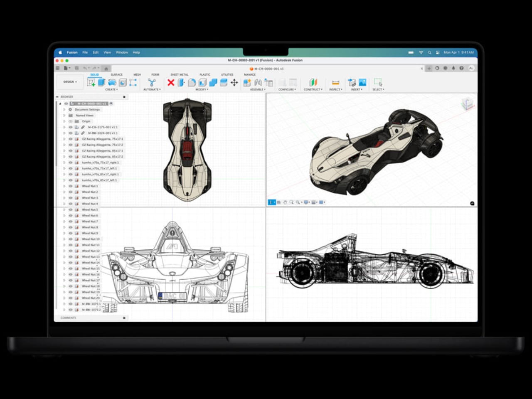Click the Insert Canvas image icon

pos(362,82)
